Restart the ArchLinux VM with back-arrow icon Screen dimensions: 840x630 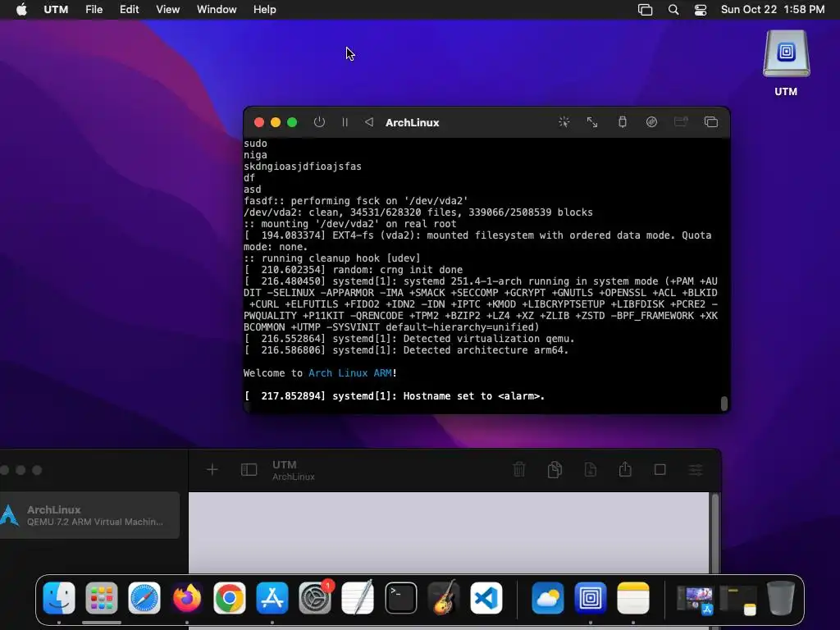pos(369,122)
